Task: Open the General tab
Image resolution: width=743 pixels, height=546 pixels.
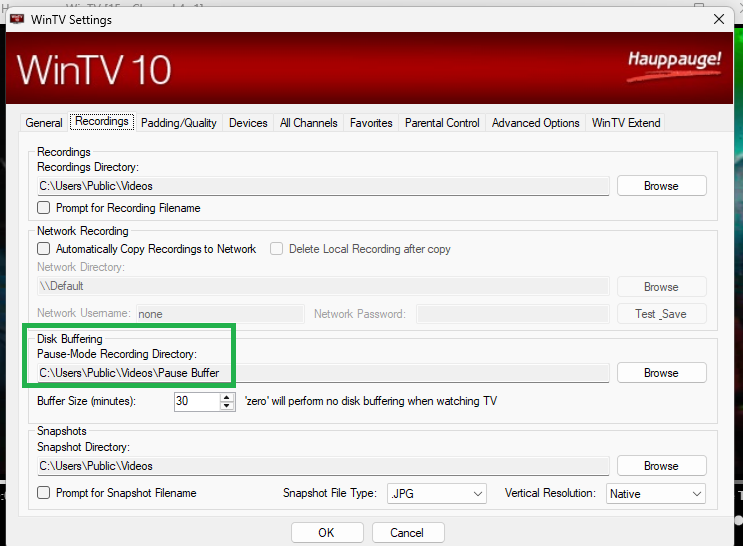Action: [44, 123]
